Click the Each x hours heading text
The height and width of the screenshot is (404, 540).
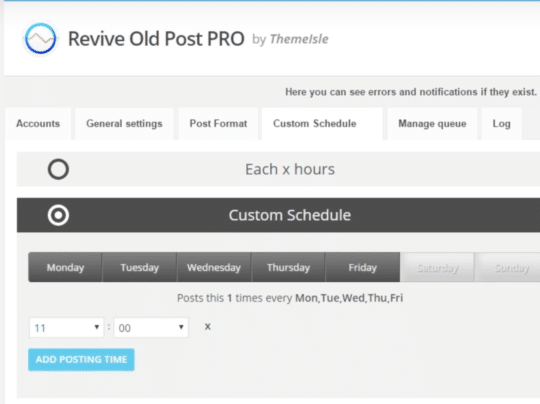tap(290, 169)
